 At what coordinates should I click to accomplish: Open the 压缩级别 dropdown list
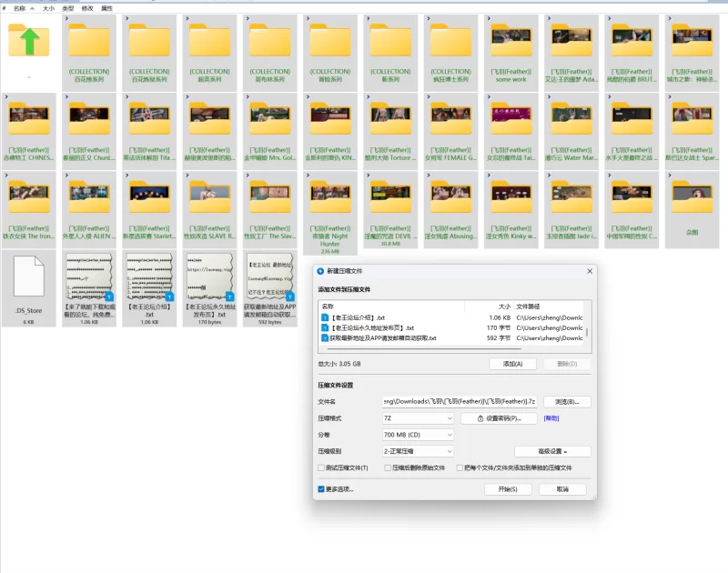[418, 451]
